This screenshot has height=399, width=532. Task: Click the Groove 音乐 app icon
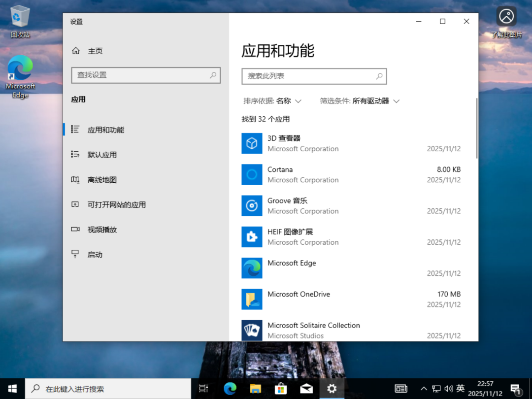click(252, 205)
